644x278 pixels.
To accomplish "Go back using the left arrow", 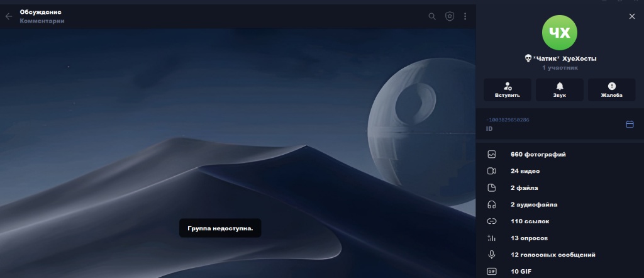I will (x=9, y=16).
